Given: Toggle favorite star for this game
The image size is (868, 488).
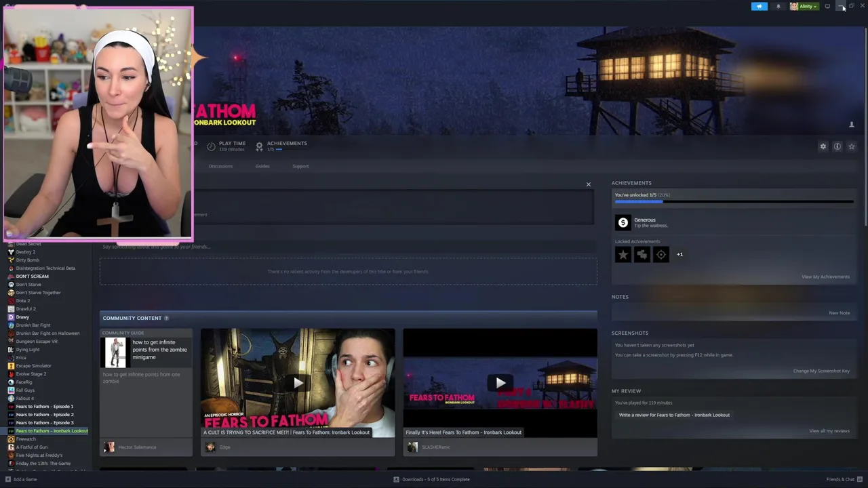Looking at the screenshot, I should click(x=852, y=146).
